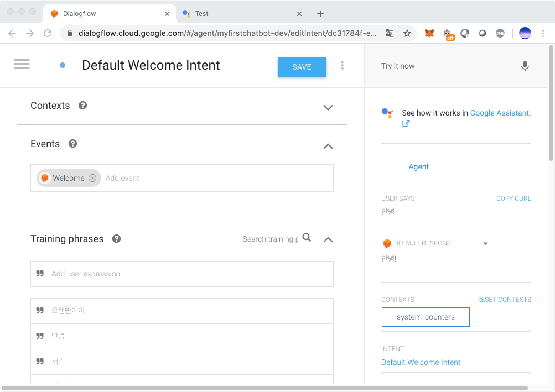555x392 pixels.
Task: Open the Contexts help icon
Action: point(82,106)
